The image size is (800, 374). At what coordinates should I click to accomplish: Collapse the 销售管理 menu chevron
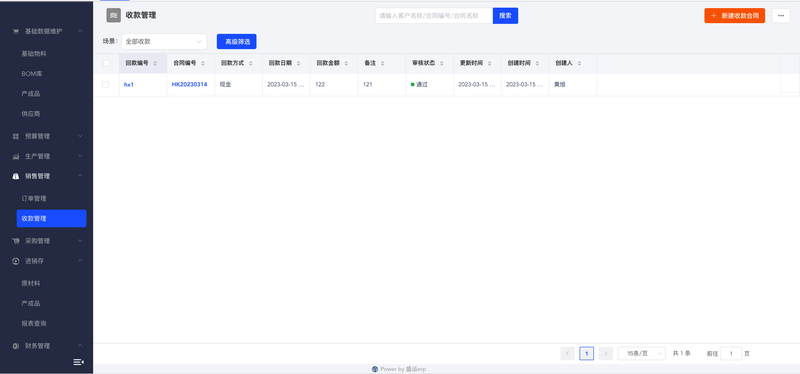pos(80,176)
